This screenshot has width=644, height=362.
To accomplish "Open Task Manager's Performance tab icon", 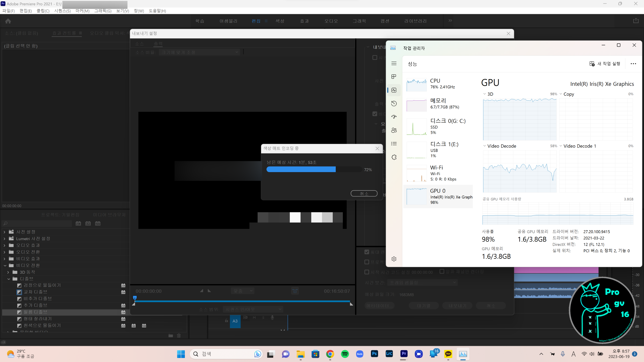I will click(394, 90).
